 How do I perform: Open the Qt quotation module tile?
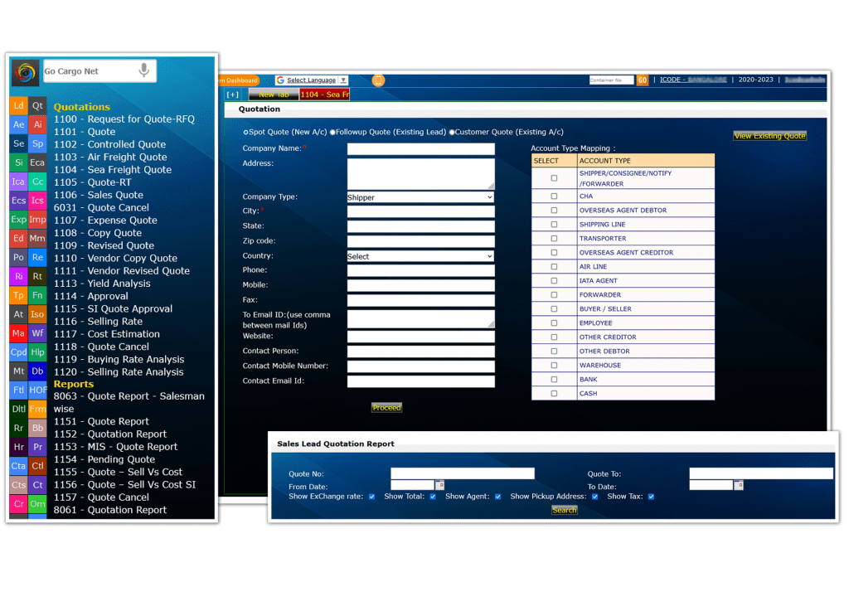pyautogui.click(x=37, y=106)
